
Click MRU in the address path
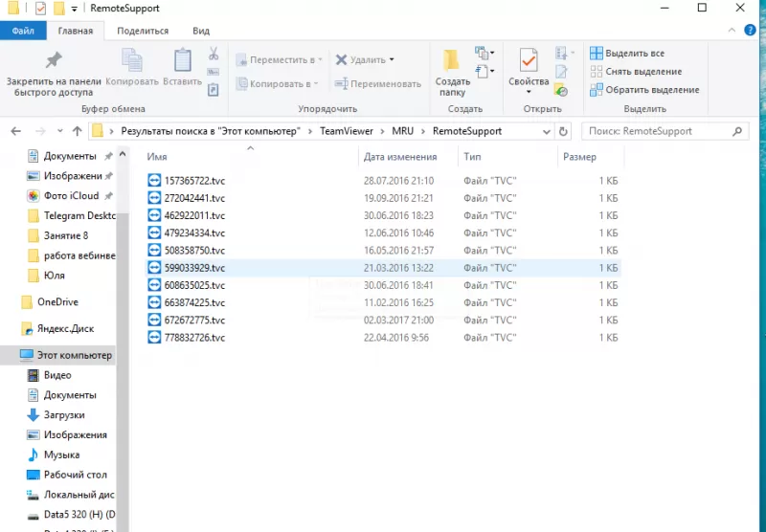point(402,131)
